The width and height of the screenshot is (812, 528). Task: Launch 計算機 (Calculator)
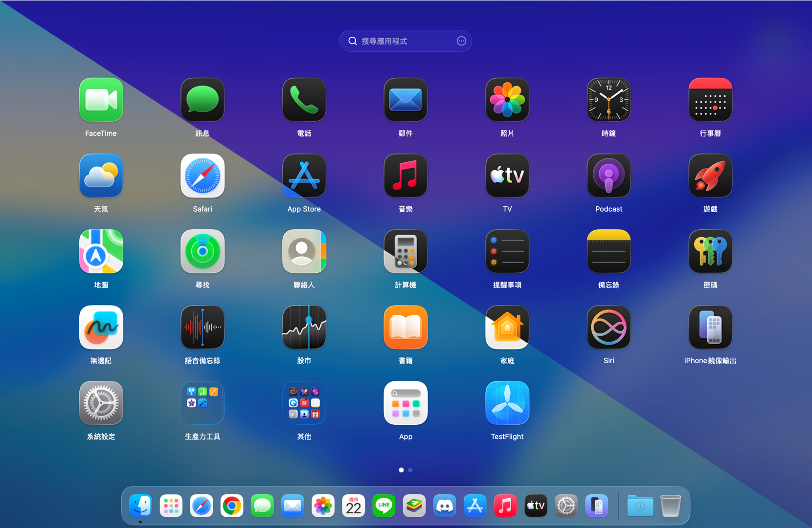pyautogui.click(x=405, y=252)
